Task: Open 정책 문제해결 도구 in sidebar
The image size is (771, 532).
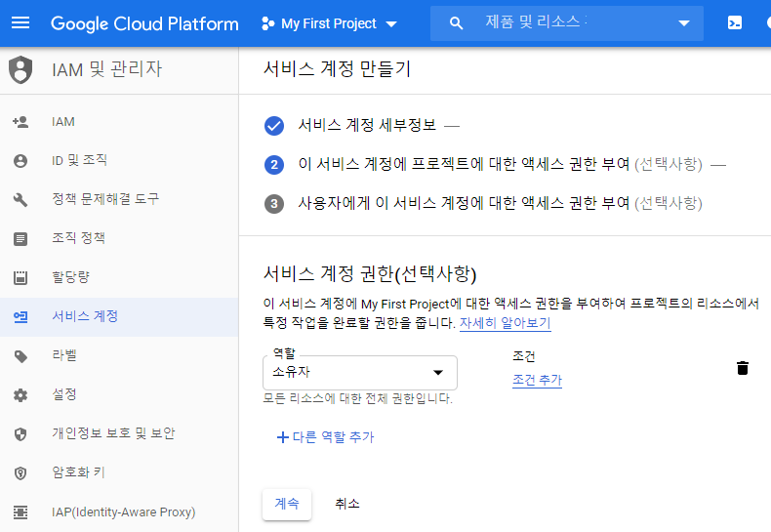Action: click(x=119, y=200)
